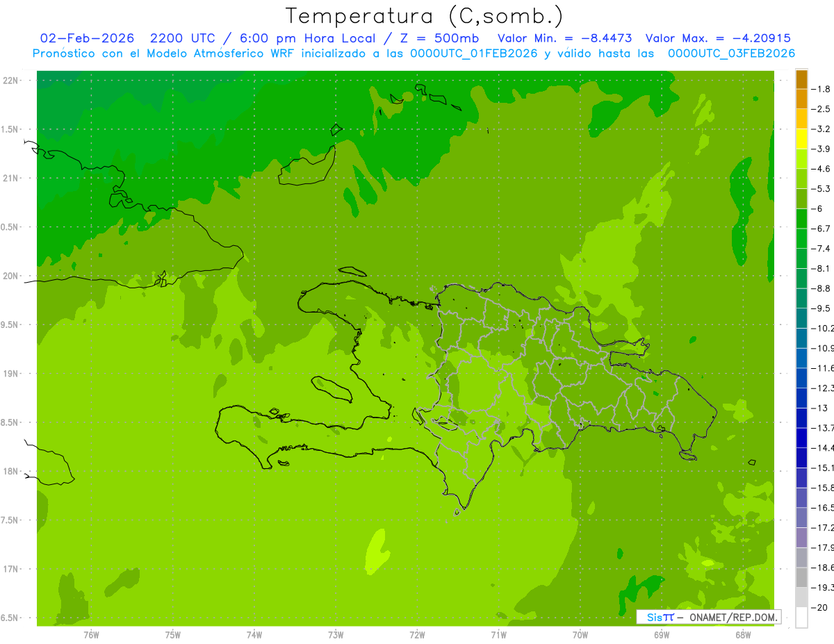The width and height of the screenshot is (834, 644).
Task: Click the teal swatch between -9.5 and -10.2
Action: 801,318
